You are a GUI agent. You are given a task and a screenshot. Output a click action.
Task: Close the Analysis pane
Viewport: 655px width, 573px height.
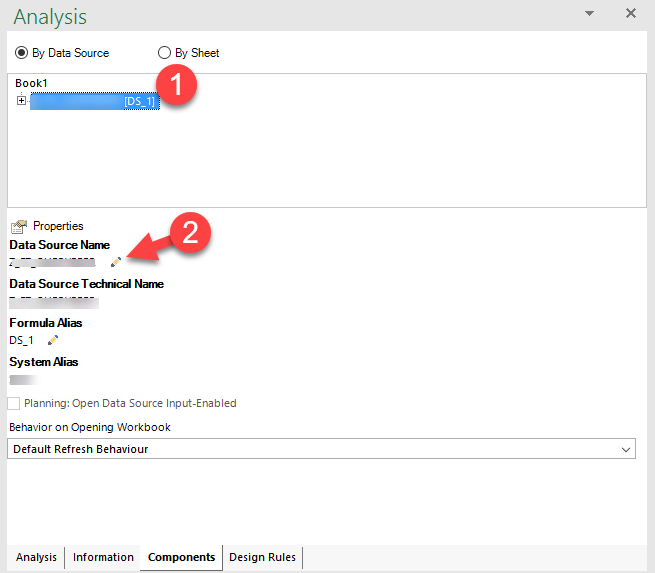(x=631, y=13)
